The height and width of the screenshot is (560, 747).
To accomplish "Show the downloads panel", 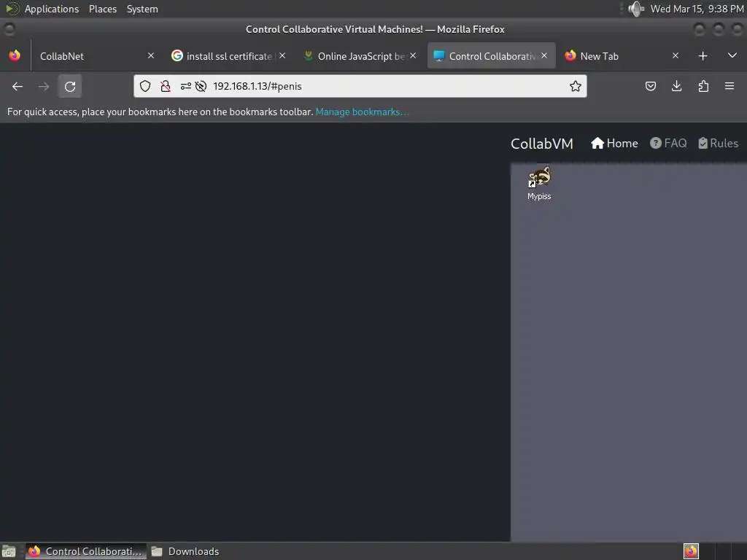I will pos(676,86).
